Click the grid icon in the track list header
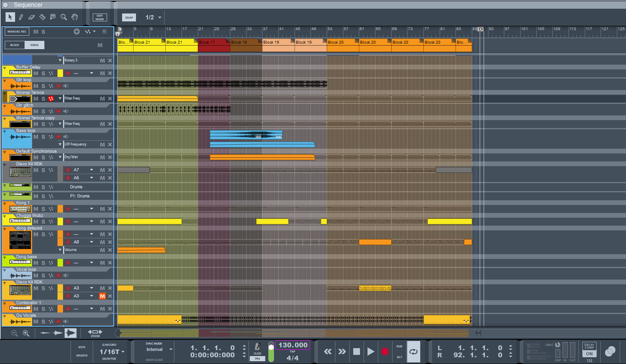The width and height of the screenshot is (626, 364). pyautogui.click(x=104, y=32)
